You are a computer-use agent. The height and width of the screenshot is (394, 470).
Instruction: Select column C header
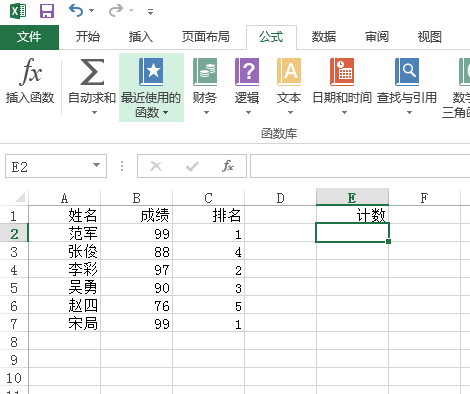pyautogui.click(x=208, y=198)
